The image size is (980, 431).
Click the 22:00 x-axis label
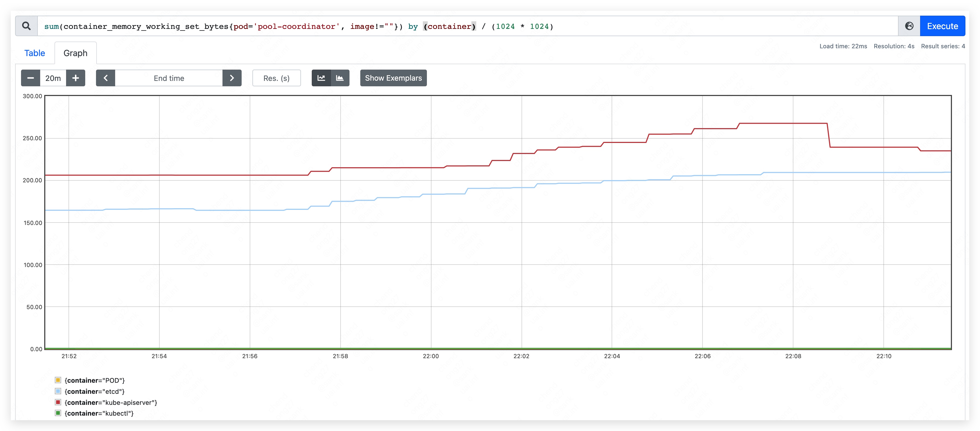pyautogui.click(x=431, y=356)
